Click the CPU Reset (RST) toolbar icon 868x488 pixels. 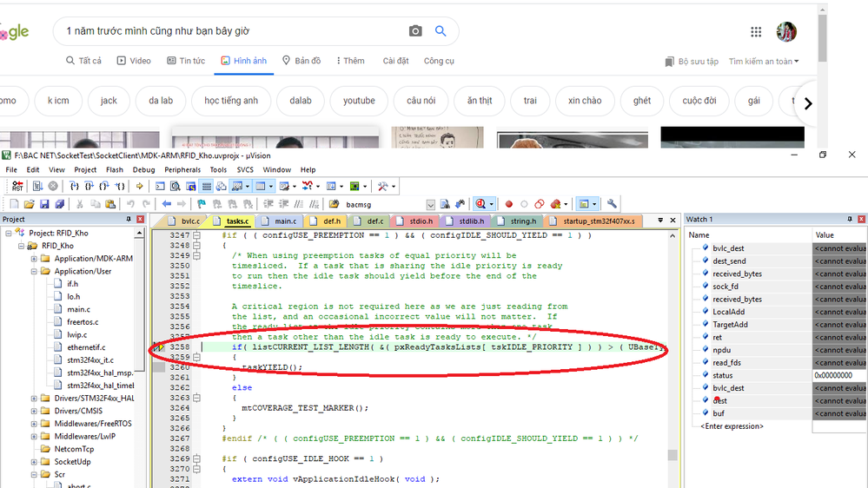pos(17,186)
